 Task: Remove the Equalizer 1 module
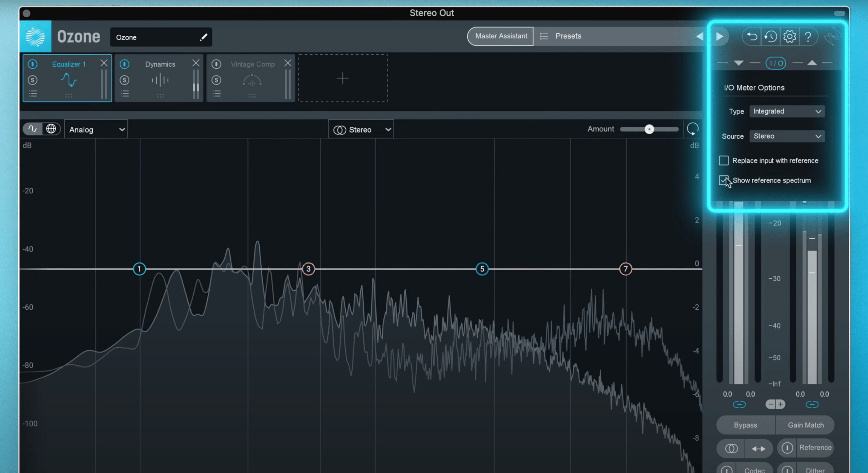104,63
